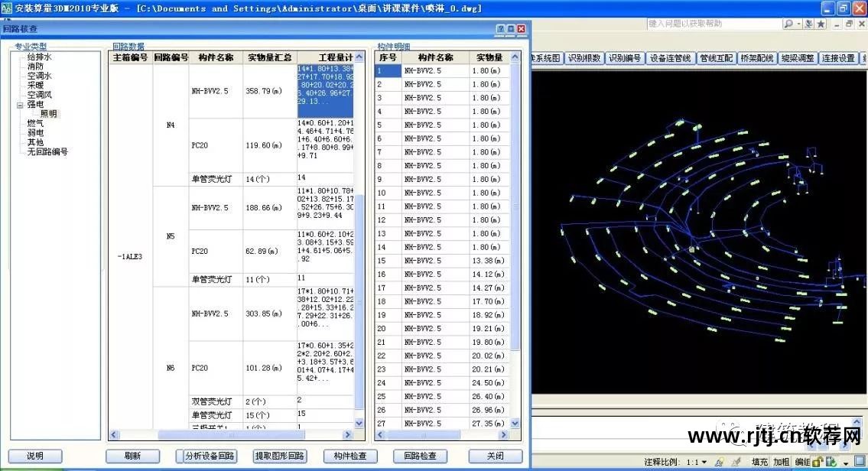This screenshot has width=868, height=471.
Task: Click the auto-add annotation scale icon
Action: 735,462
